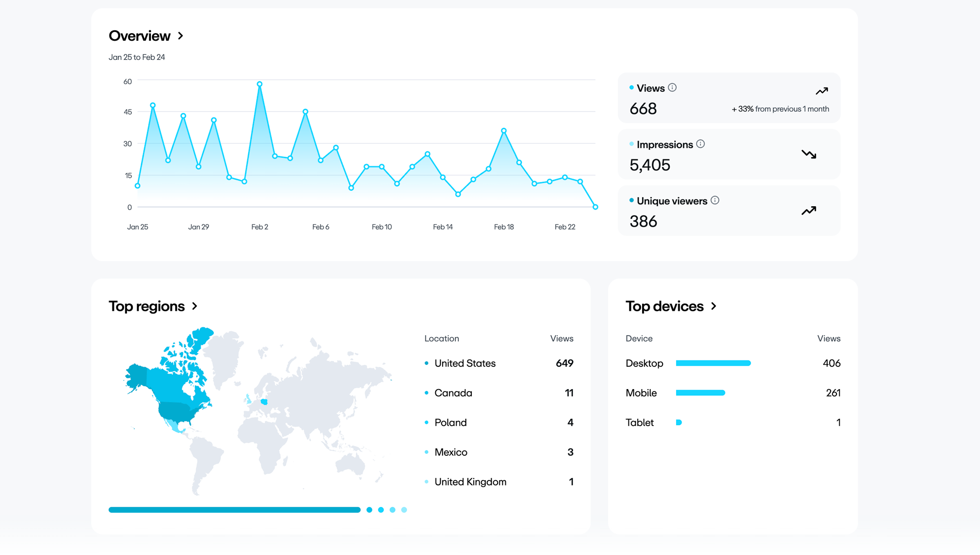Expand the Top regions chevron
This screenshot has height=555, width=980.
195,306
